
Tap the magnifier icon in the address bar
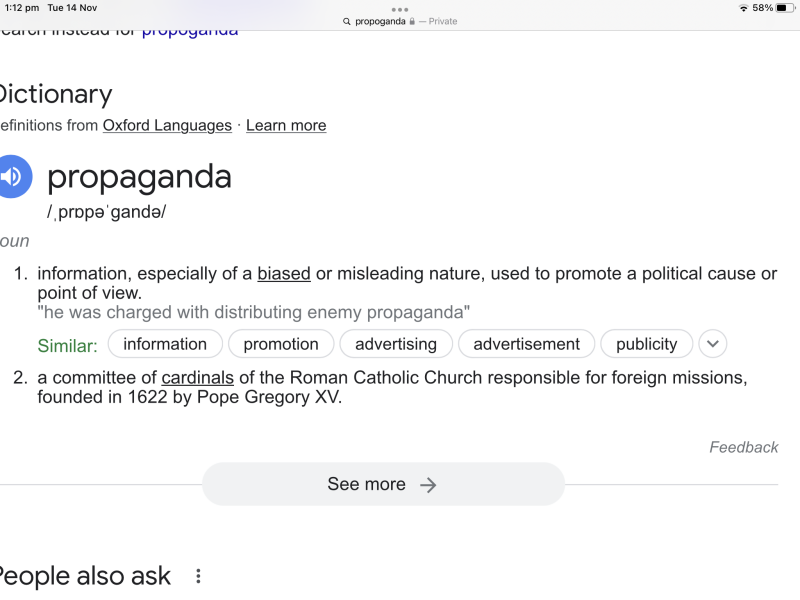coord(347,21)
